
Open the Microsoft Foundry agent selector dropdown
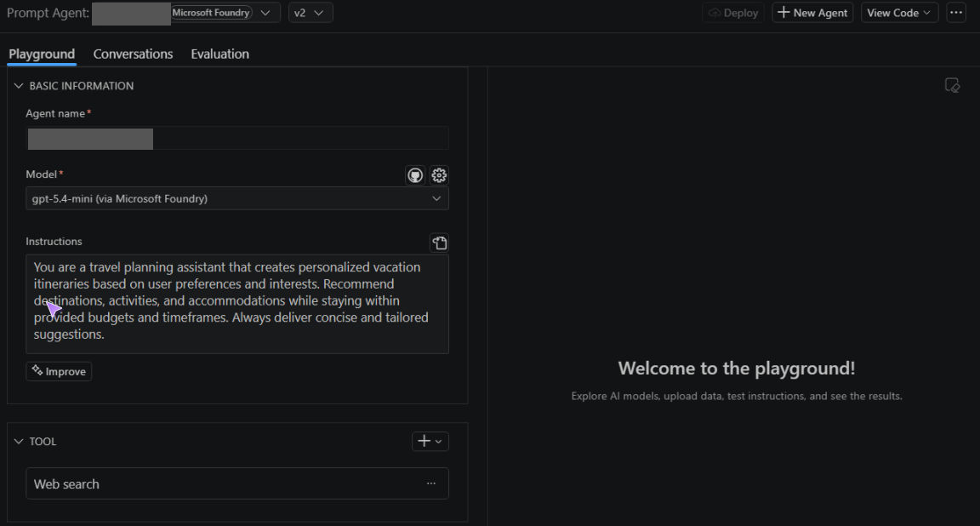click(x=265, y=13)
